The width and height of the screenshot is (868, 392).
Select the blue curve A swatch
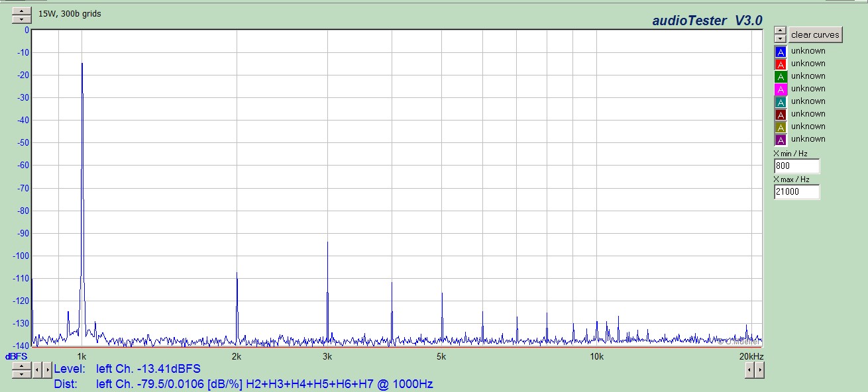tap(781, 52)
